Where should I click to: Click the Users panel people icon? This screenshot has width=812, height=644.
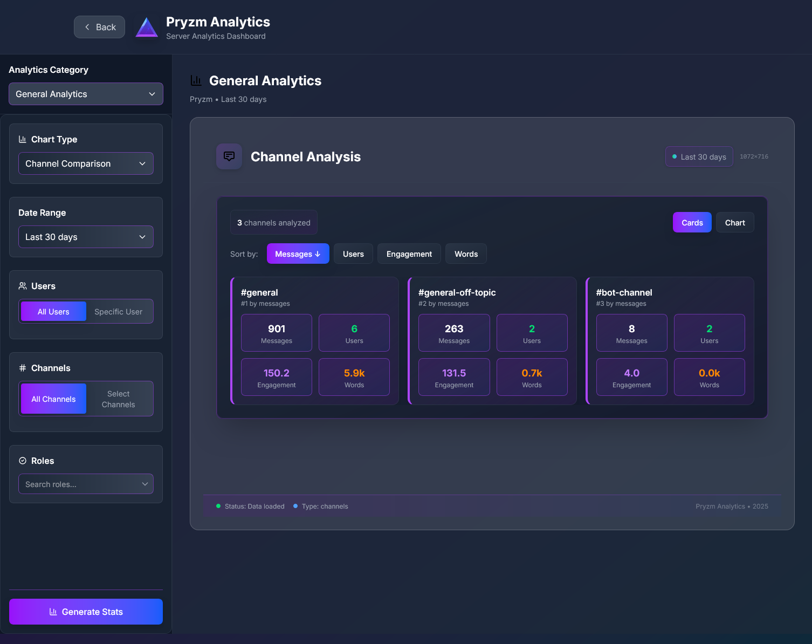click(x=22, y=286)
